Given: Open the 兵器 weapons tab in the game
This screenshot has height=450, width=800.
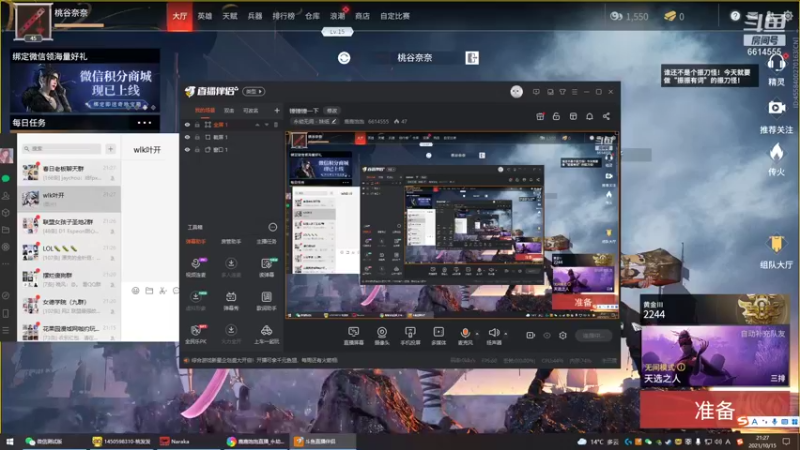Looking at the screenshot, I should tap(255, 16).
